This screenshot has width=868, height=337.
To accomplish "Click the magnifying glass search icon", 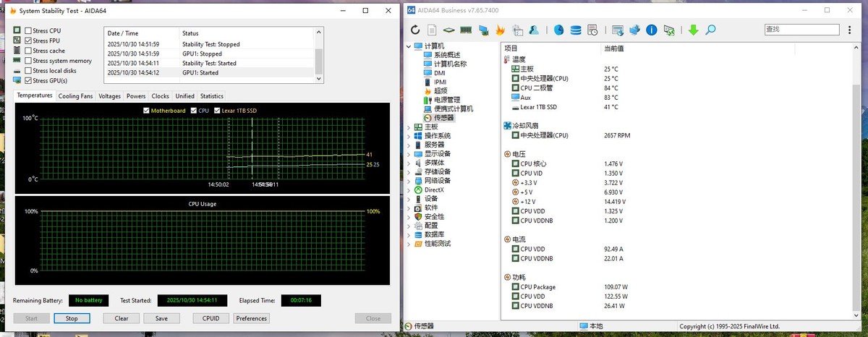I will pos(710,30).
